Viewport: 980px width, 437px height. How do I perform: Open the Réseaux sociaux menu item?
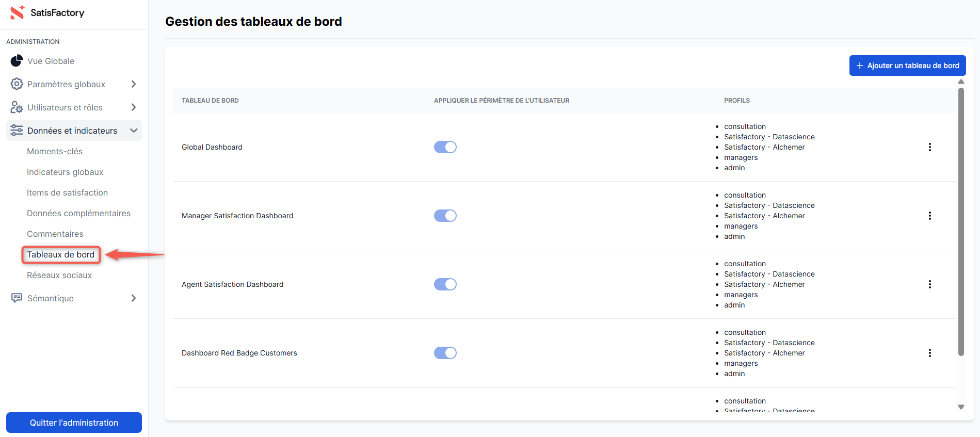pos(59,275)
